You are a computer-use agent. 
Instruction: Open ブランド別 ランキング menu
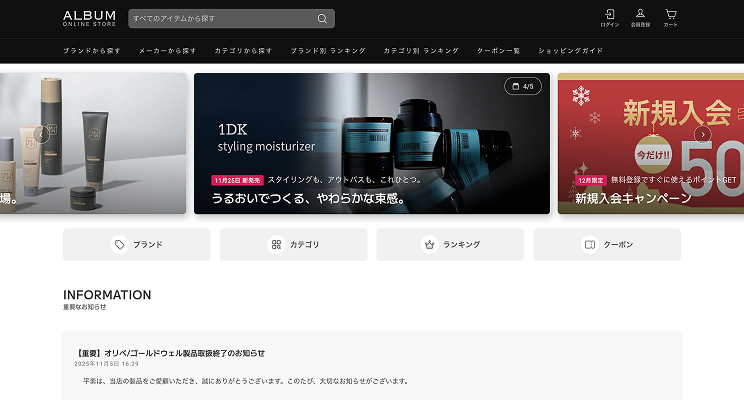coord(328,51)
